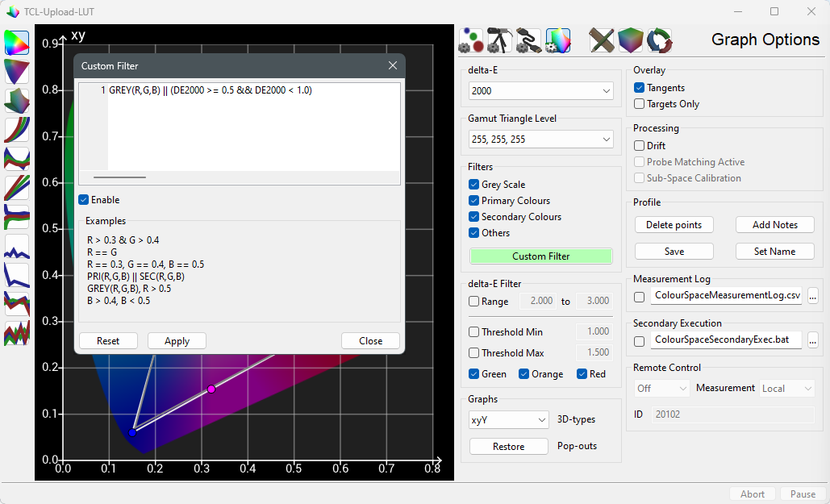
Task: Click the USB cable hardware options icon
Action: click(529, 40)
